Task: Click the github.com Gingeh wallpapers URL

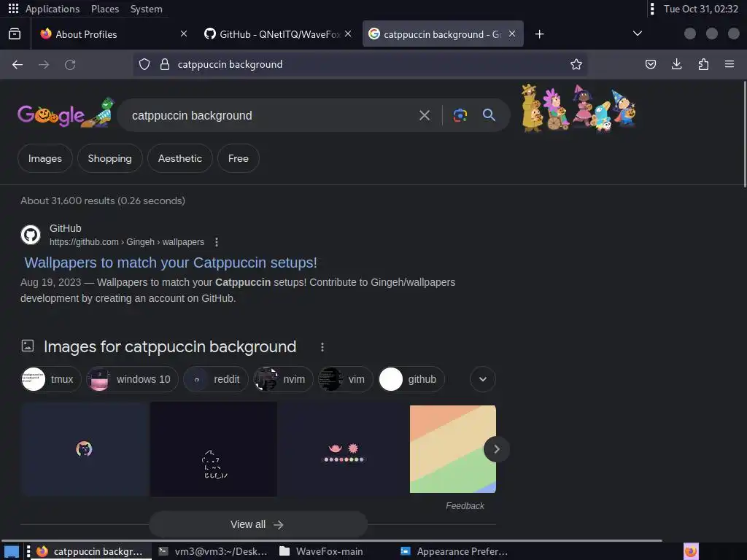Action: coord(127,242)
